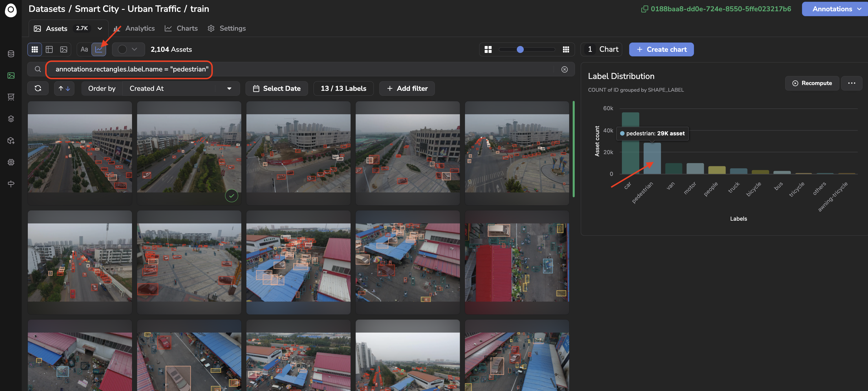This screenshot has height=391, width=868.
Task: Open the chart three-dot options menu
Action: pos(851,83)
